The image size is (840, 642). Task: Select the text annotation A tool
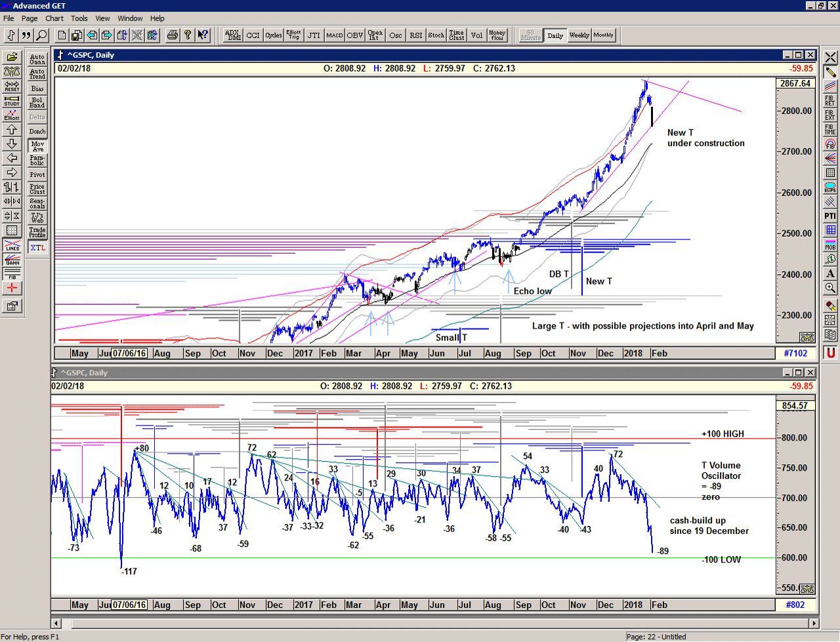point(830,273)
